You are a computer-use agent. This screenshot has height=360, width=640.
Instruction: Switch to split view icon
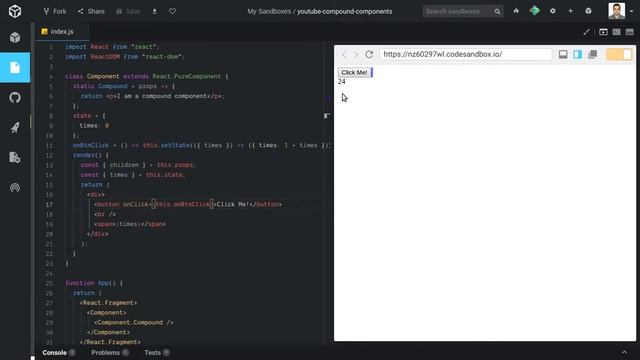click(x=616, y=32)
